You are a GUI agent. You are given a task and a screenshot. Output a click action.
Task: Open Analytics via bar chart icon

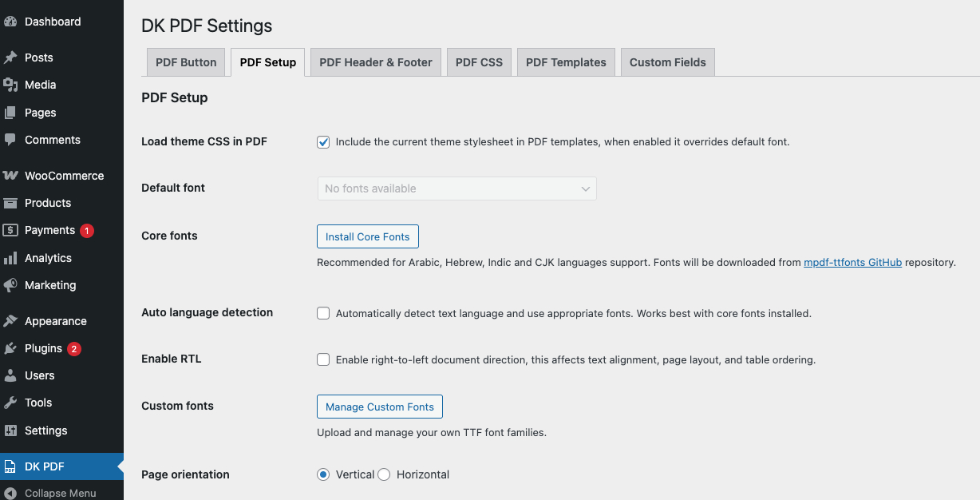[x=10, y=258]
